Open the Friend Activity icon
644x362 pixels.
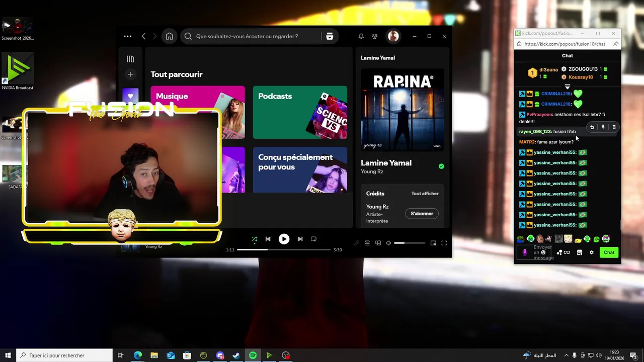point(374,36)
